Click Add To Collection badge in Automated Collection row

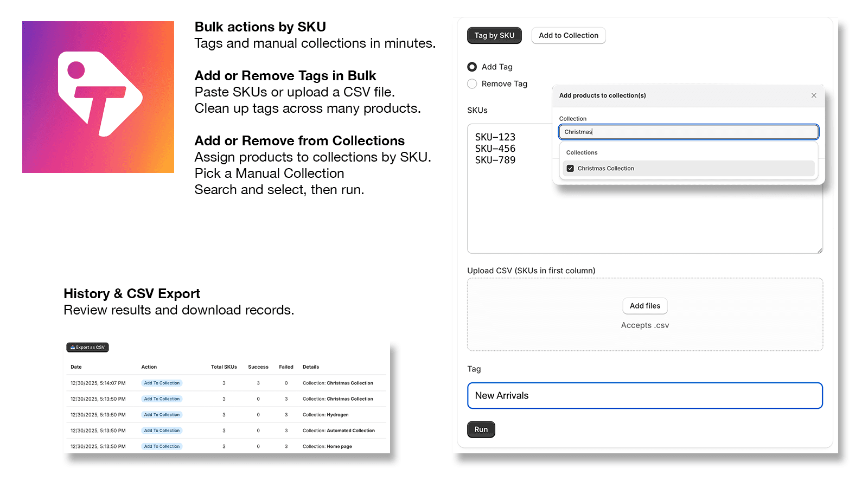click(x=162, y=431)
